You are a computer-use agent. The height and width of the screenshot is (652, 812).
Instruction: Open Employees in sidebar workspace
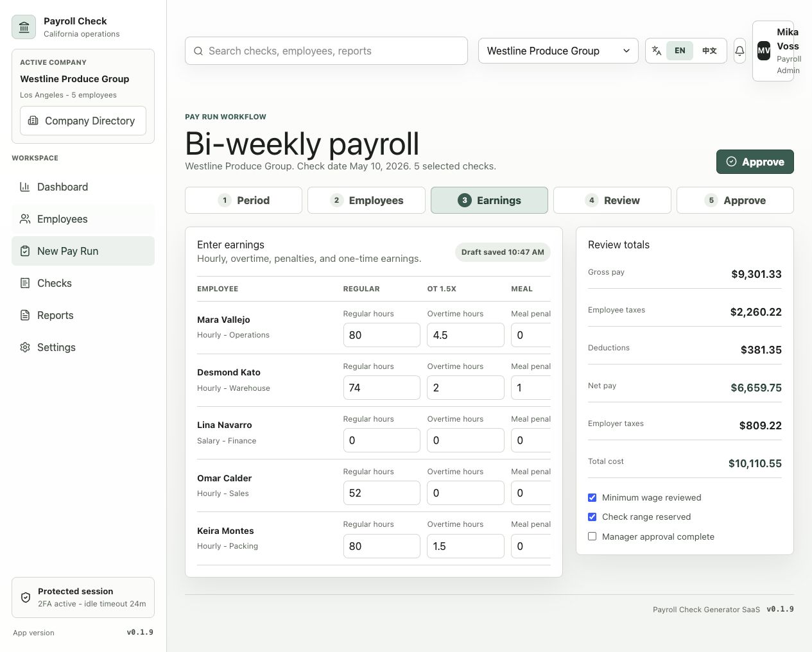(83, 219)
